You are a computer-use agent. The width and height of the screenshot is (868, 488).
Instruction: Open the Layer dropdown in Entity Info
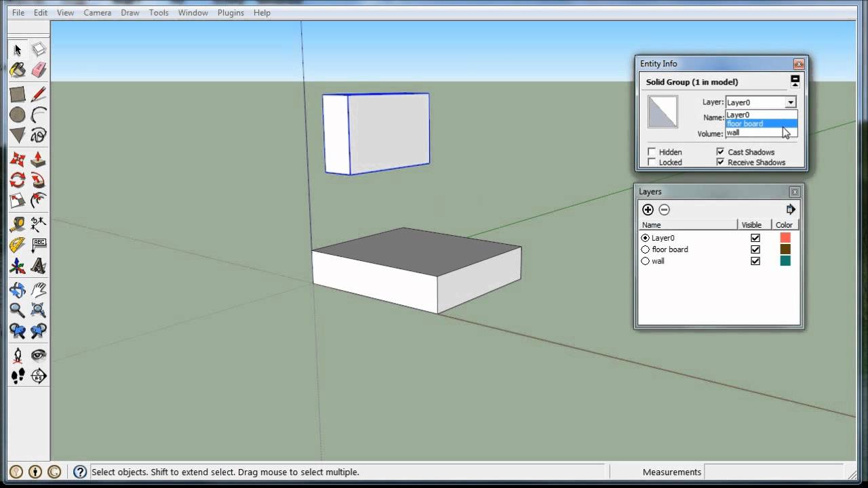pyautogui.click(x=790, y=102)
